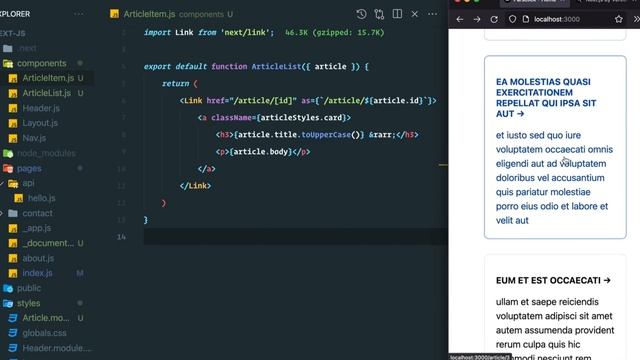Expand the .next folder
This screenshot has width=640, height=360.
(x=27, y=48)
